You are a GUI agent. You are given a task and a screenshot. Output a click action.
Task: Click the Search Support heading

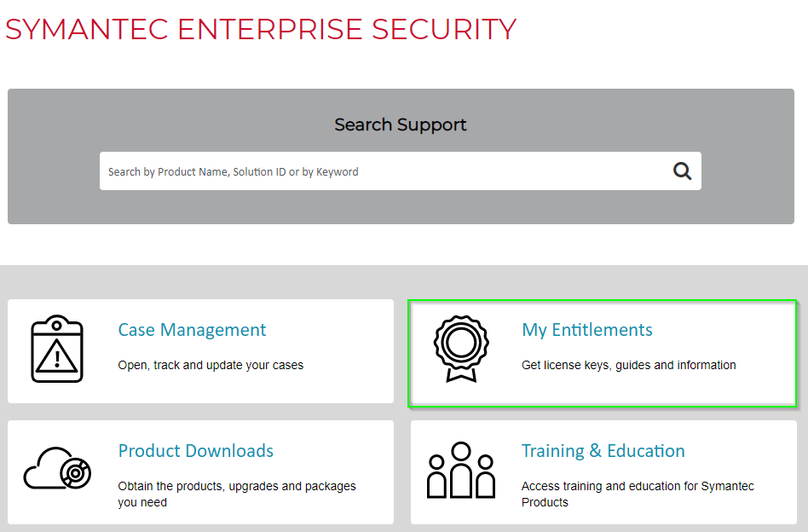coord(400,124)
